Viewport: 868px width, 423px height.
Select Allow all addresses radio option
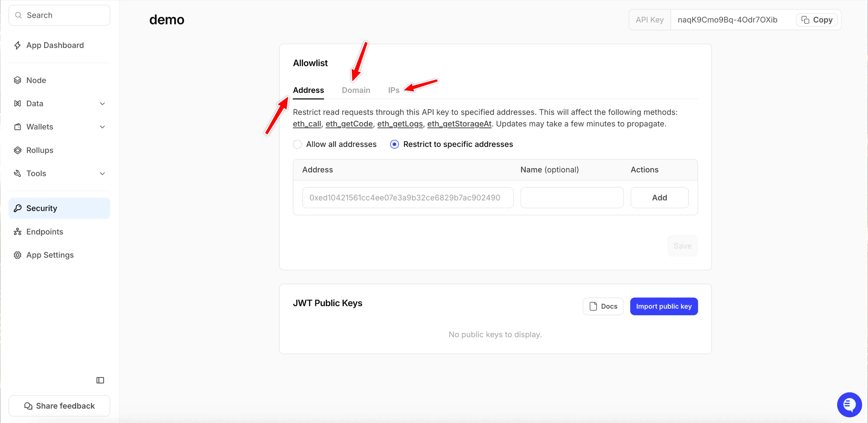[x=297, y=144]
